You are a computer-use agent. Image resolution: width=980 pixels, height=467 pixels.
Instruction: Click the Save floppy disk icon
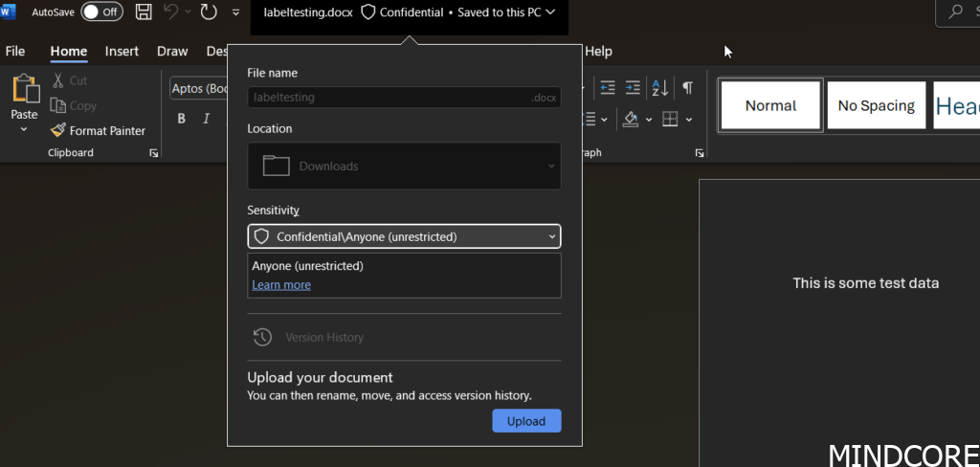tap(144, 11)
